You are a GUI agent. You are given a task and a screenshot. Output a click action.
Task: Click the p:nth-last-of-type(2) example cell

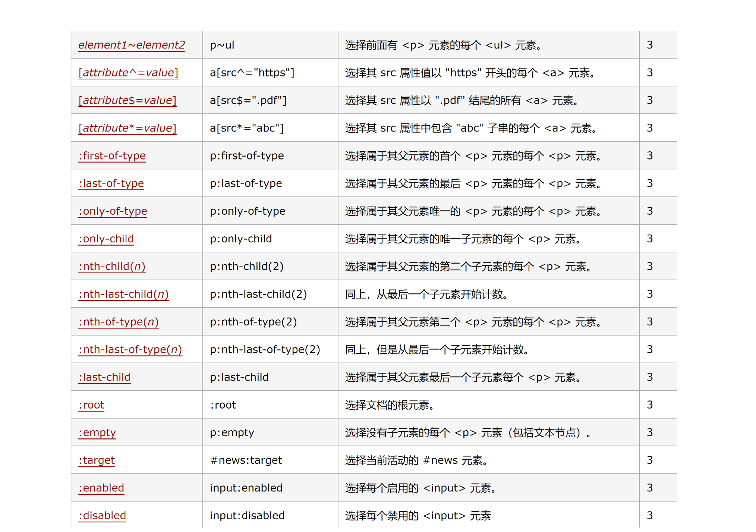click(265, 350)
